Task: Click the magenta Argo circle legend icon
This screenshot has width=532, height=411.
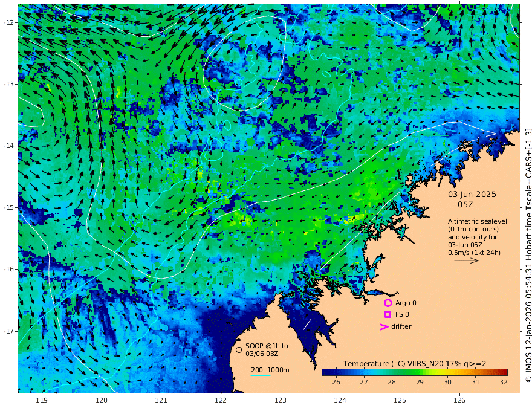Action: pos(388,303)
